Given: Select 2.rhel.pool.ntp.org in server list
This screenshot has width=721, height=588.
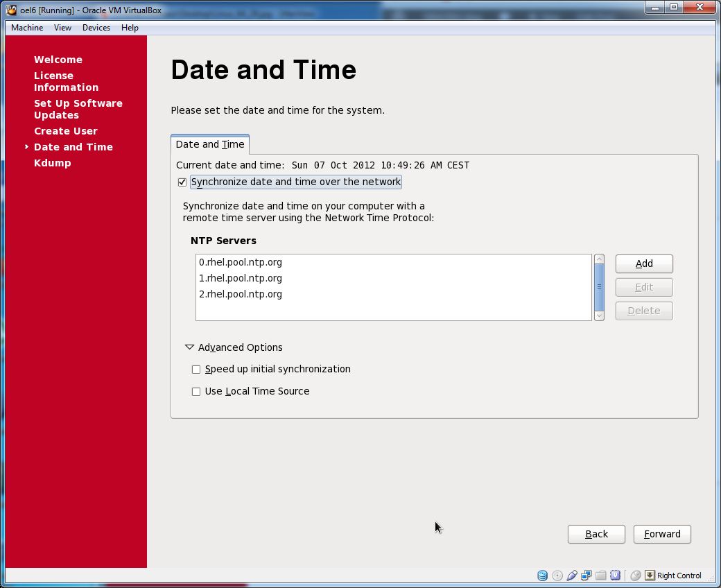Looking at the screenshot, I should (393, 294).
